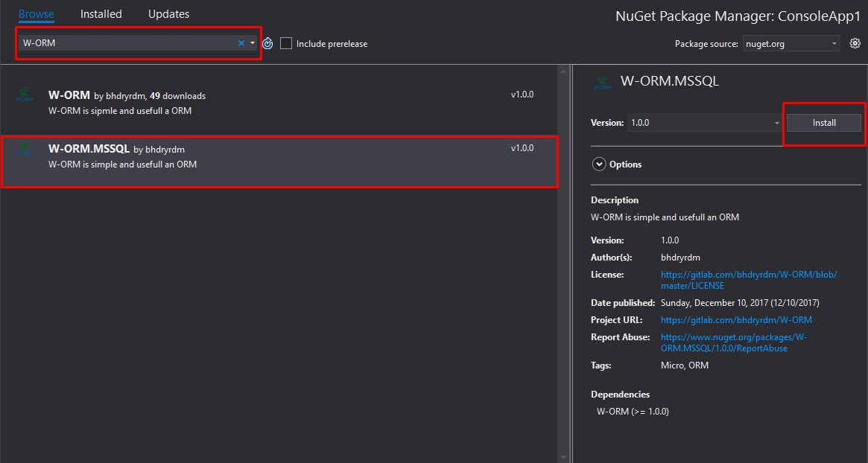Enable Include prerelease checkbox

click(x=286, y=44)
